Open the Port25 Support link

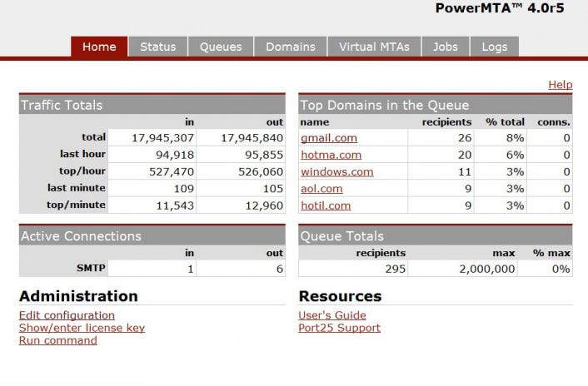point(339,328)
